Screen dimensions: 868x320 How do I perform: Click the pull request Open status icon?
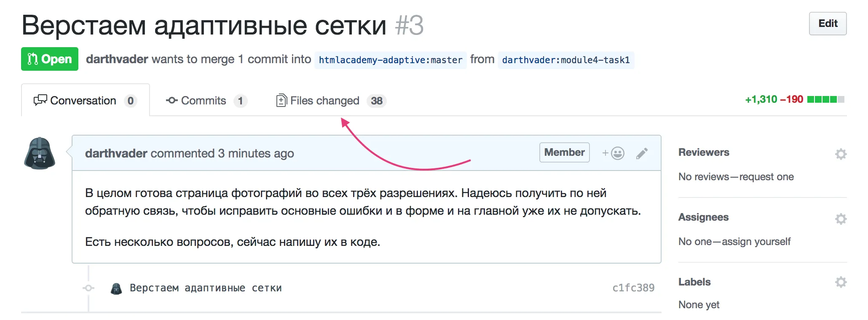pos(32,59)
